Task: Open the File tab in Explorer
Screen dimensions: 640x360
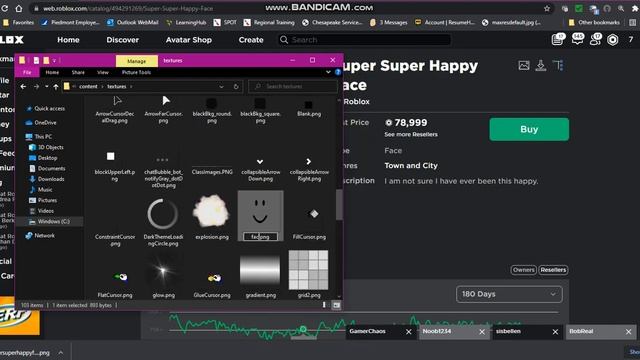Action: click(27, 72)
